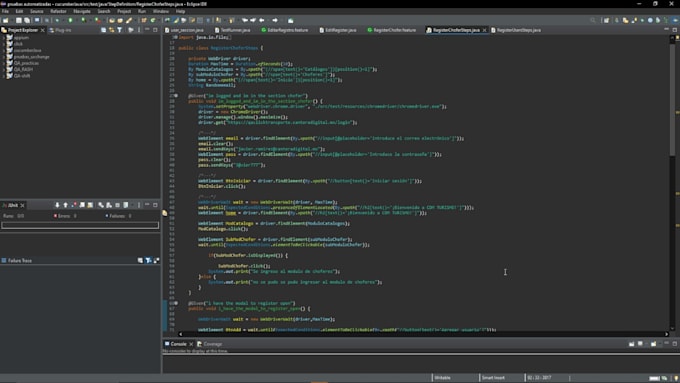Click the Stop JUnit test run icon

point(117,205)
